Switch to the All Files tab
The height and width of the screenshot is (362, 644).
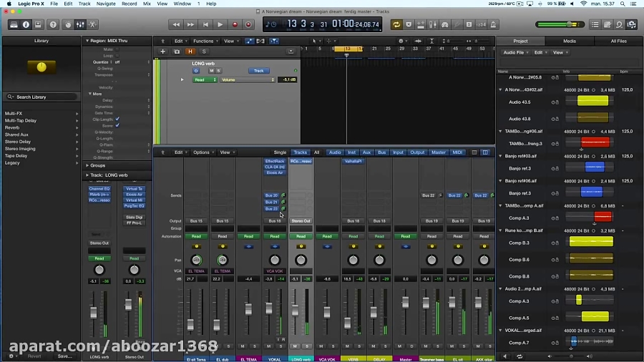click(618, 41)
